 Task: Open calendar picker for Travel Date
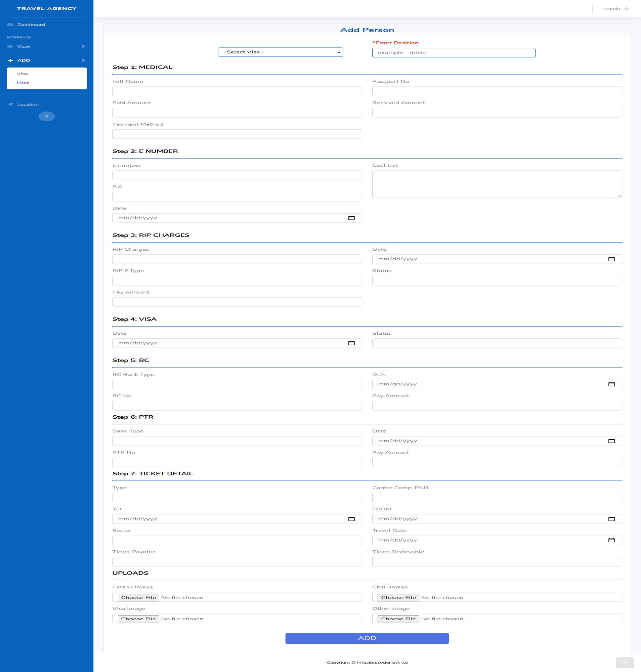[x=611, y=540]
